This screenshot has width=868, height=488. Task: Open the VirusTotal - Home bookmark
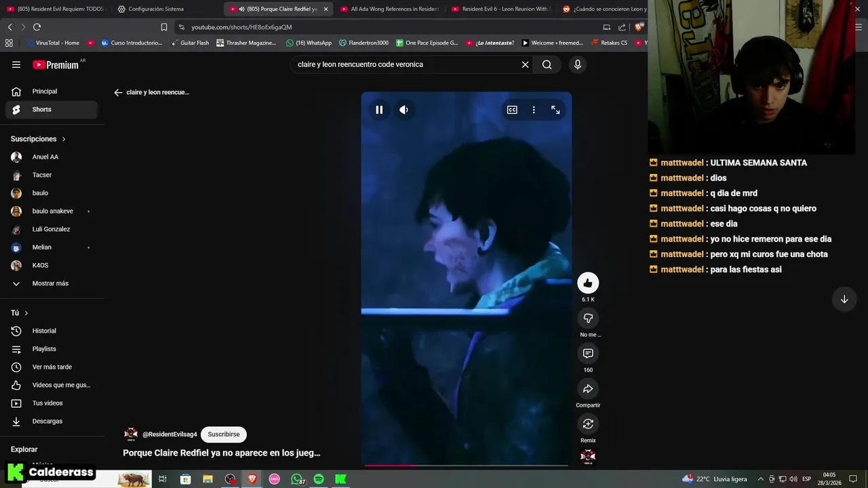(53, 43)
